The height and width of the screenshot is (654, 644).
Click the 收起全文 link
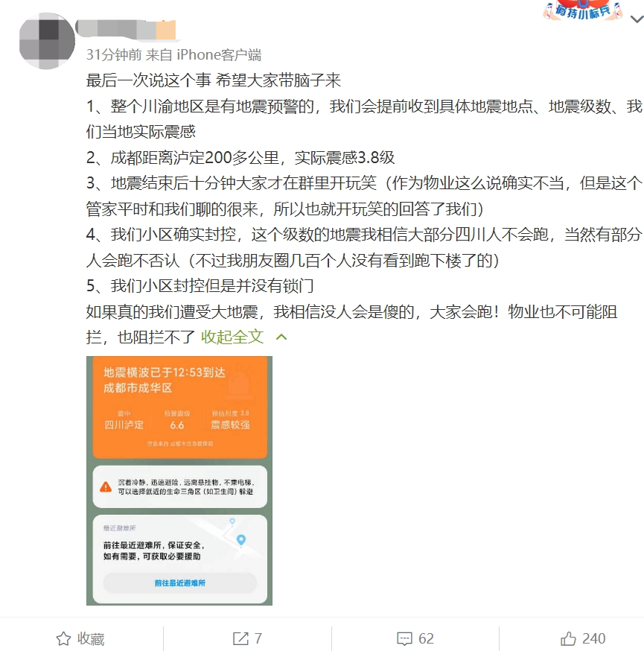click(232, 337)
